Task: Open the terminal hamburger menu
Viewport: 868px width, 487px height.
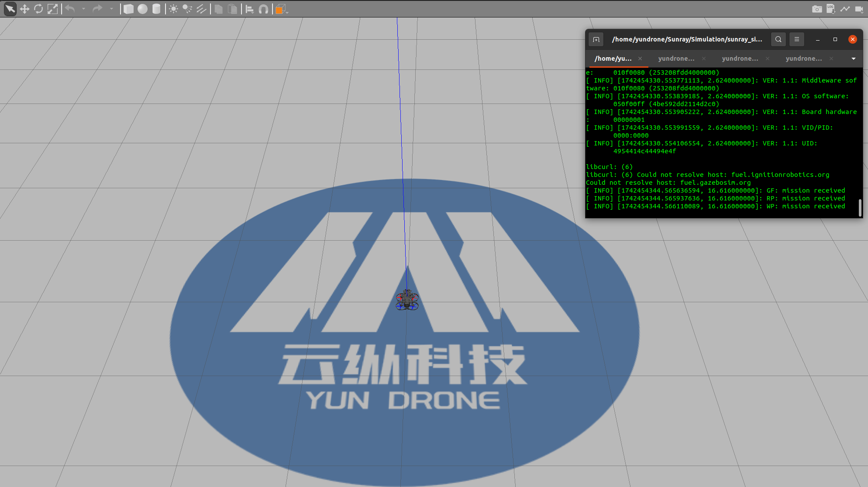Action: (x=796, y=39)
